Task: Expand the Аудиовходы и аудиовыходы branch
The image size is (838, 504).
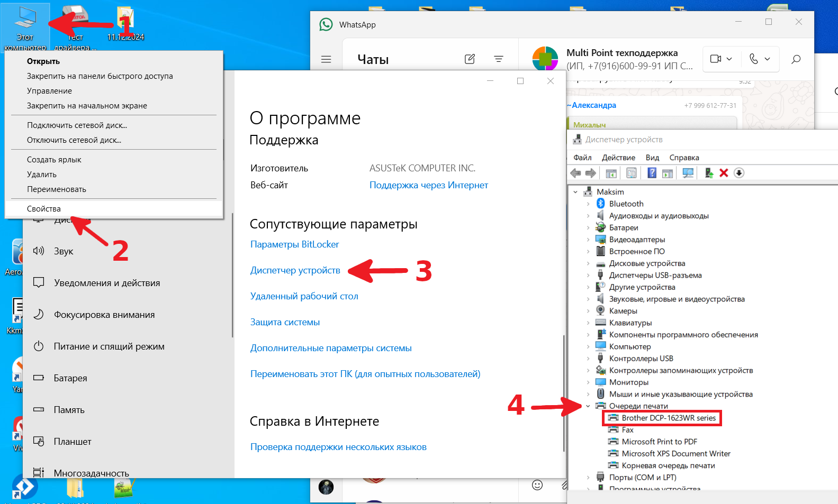Action: click(588, 216)
